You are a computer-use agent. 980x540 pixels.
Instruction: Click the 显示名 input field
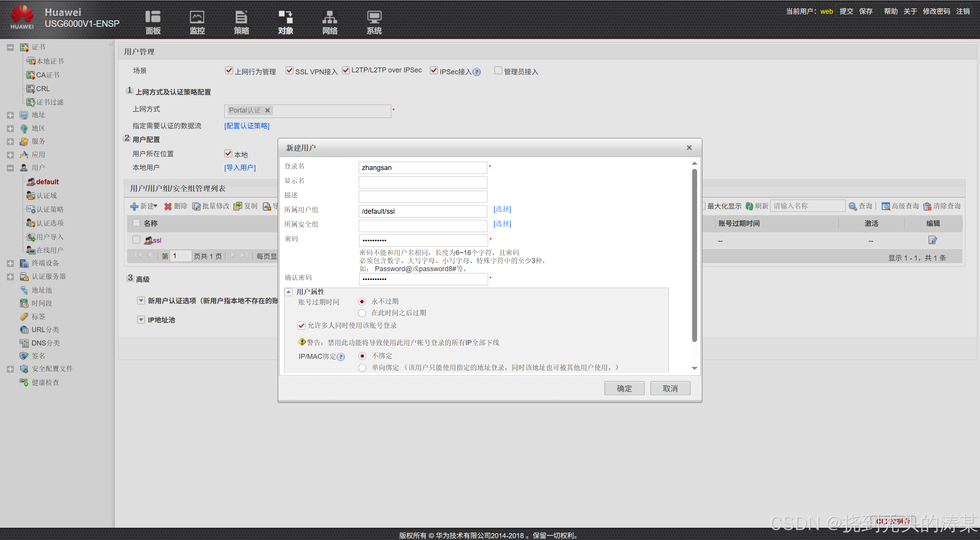click(423, 182)
